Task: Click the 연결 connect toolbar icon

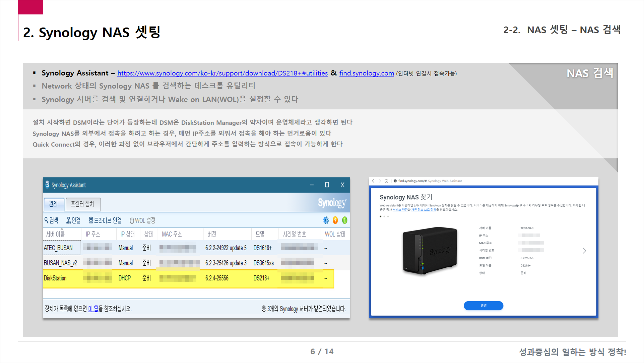Action: point(69,220)
